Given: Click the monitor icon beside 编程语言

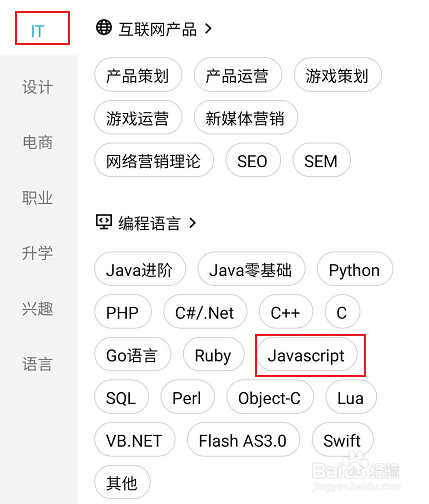Looking at the screenshot, I should [104, 222].
